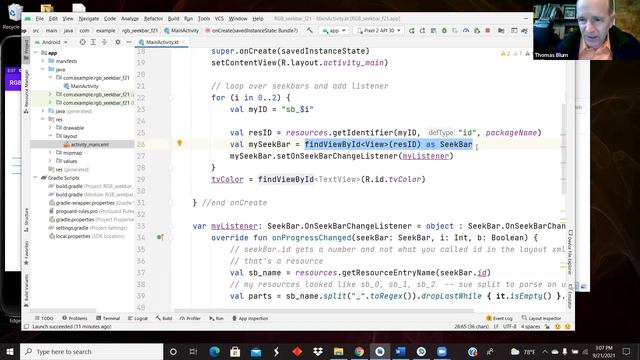This screenshot has width=640, height=360.
Task: Click Select Opened File target icon
Action: (x=82, y=42)
